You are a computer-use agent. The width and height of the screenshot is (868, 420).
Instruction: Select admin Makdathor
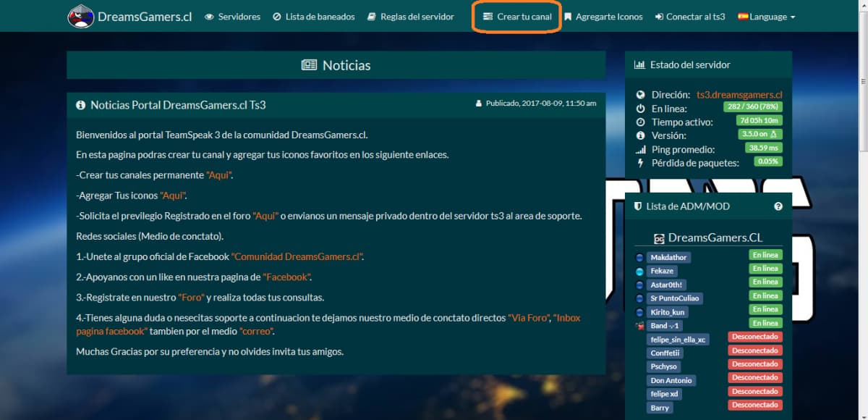(668, 257)
